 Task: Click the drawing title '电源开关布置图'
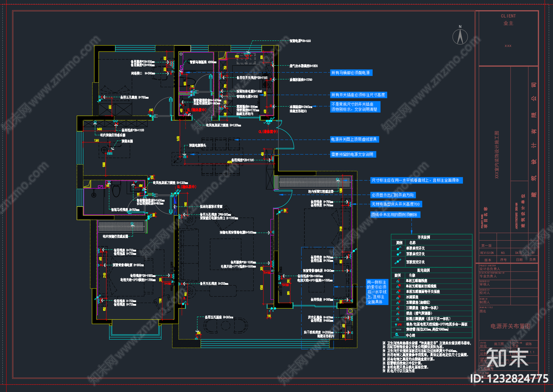click(510, 326)
